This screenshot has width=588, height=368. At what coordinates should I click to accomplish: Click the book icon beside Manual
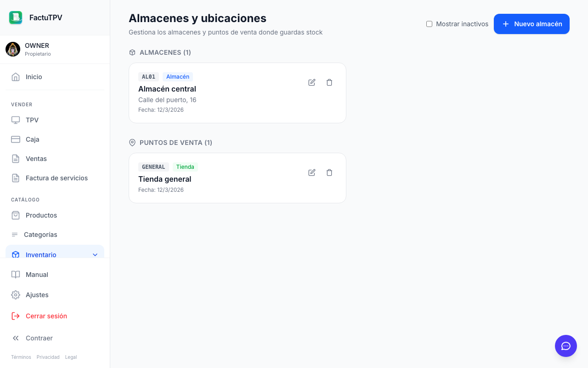click(16, 275)
